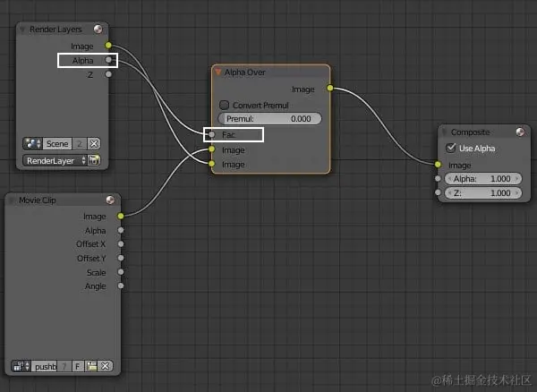Click the Composite node preview sphere icon
Screen dimensions: 537x392
tap(520, 132)
